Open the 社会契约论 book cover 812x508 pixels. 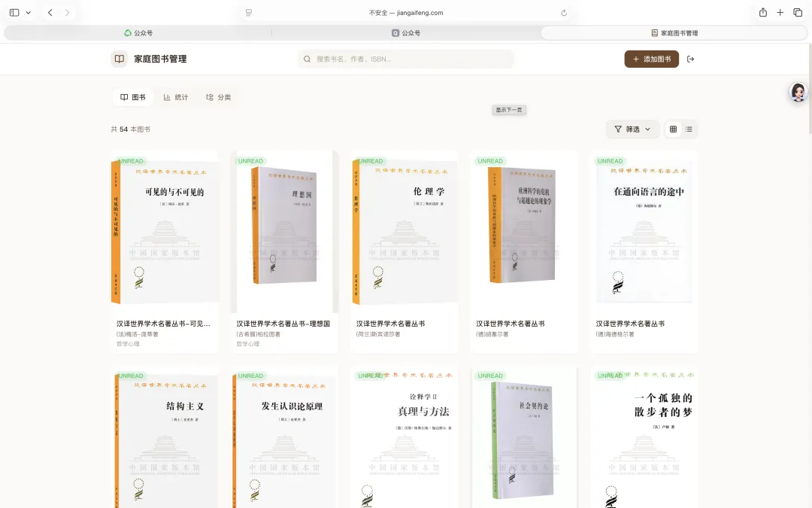(524, 437)
